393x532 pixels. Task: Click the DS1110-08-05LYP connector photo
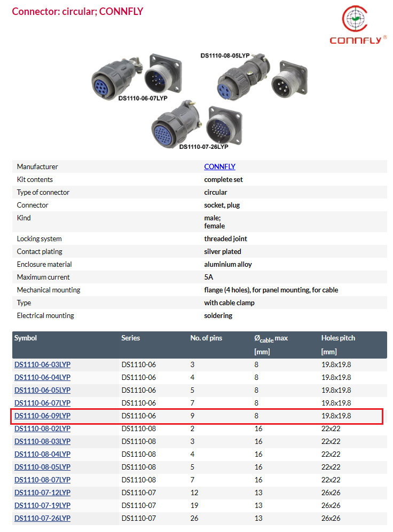262,77
